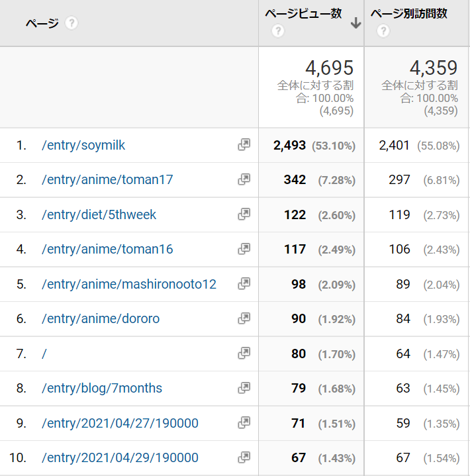Open the /entry/anime/dororo link

(101, 318)
